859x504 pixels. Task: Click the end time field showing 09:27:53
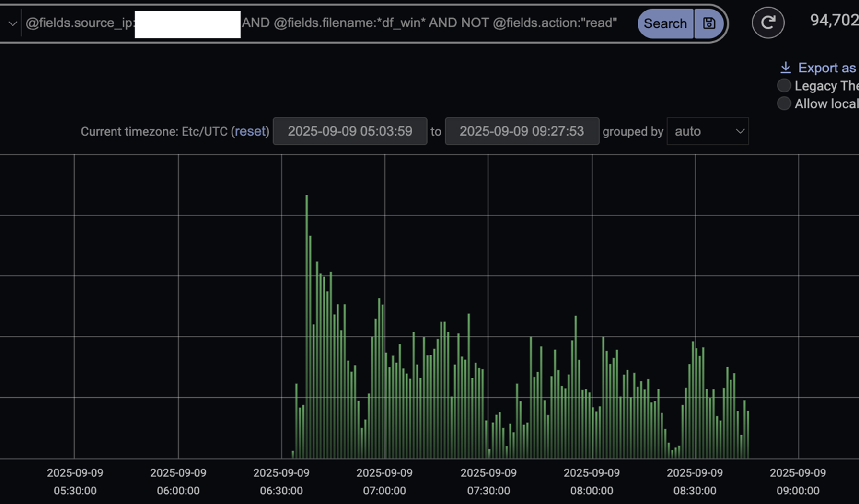[522, 131]
